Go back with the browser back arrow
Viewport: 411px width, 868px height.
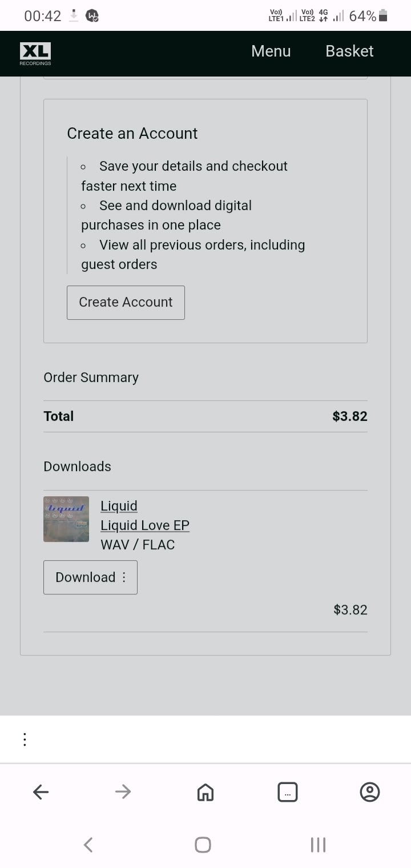click(x=41, y=792)
